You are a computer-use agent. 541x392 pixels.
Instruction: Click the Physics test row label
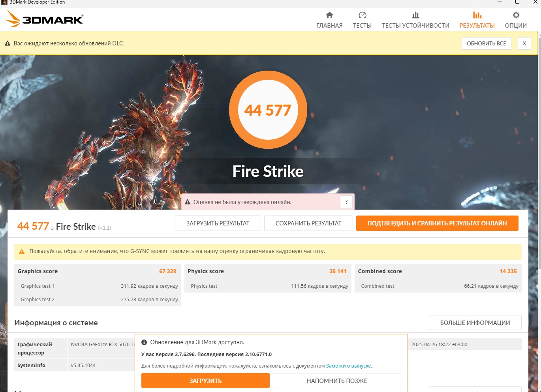pos(204,286)
